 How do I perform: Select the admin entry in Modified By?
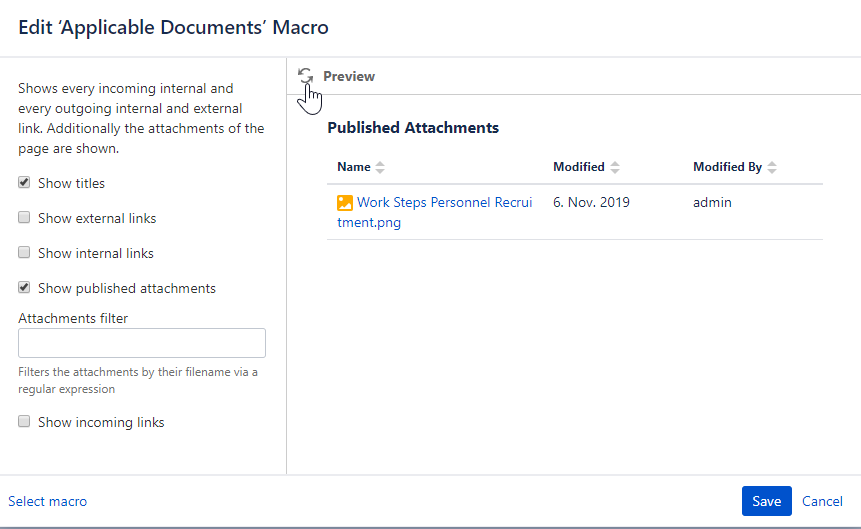coord(712,203)
